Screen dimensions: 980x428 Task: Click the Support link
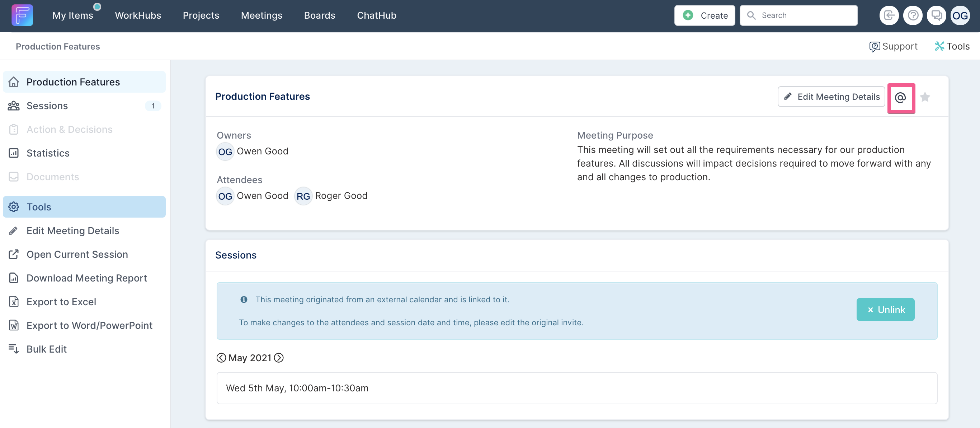point(893,46)
